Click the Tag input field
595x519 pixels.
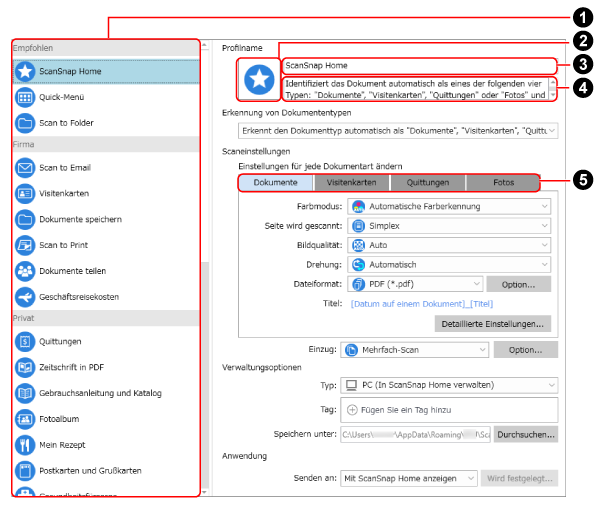[x=449, y=410]
